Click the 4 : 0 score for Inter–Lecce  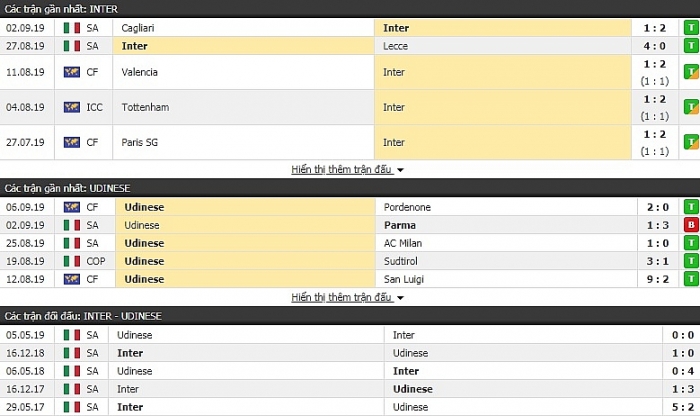click(x=654, y=46)
